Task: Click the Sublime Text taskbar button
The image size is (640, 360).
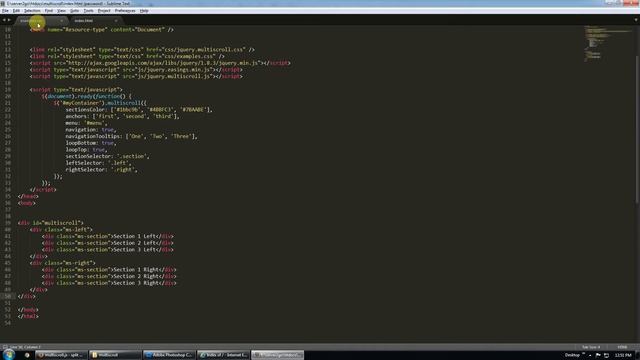Action: coord(277,355)
